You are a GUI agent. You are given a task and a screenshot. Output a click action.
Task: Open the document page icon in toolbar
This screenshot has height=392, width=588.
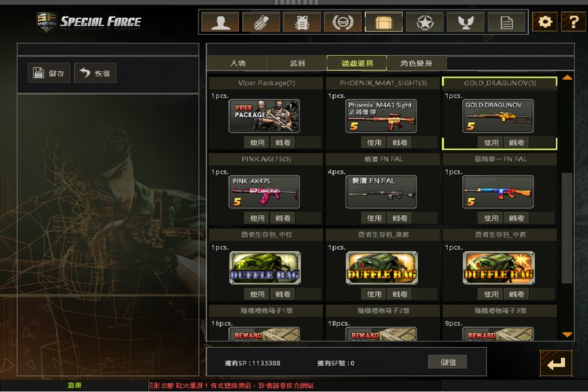pyautogui.click(x=507, y=22)
